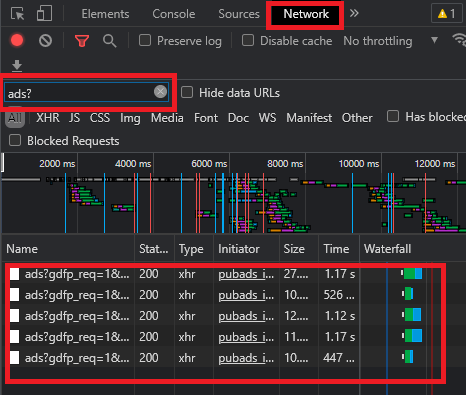Clear the network log

45,41
